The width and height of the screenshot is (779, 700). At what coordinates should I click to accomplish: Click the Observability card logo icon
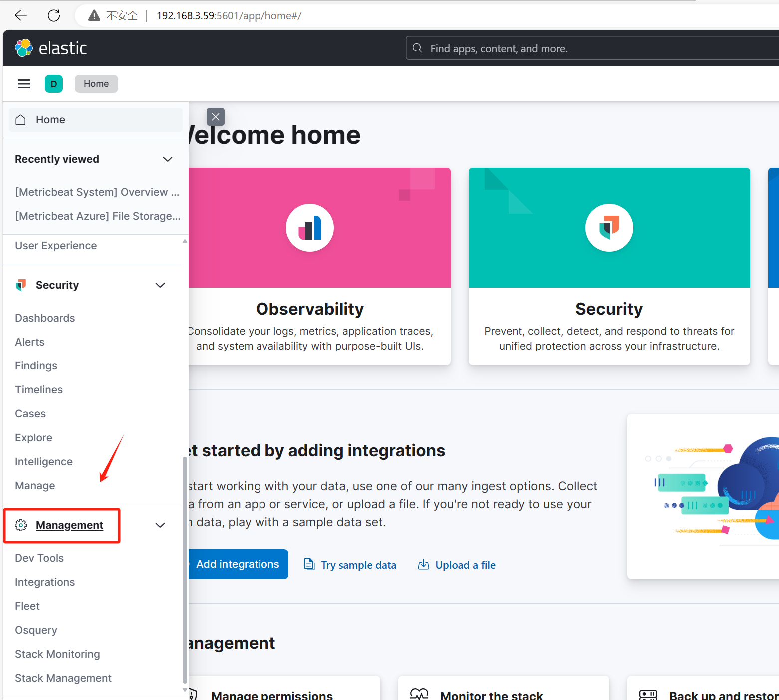[310, 228]
